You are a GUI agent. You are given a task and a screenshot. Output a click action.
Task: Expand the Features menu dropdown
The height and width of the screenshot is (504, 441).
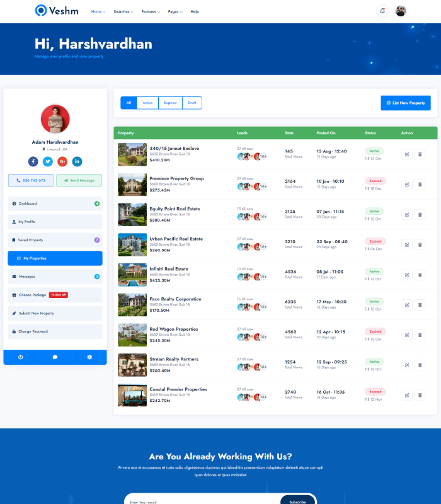[151, 11]
